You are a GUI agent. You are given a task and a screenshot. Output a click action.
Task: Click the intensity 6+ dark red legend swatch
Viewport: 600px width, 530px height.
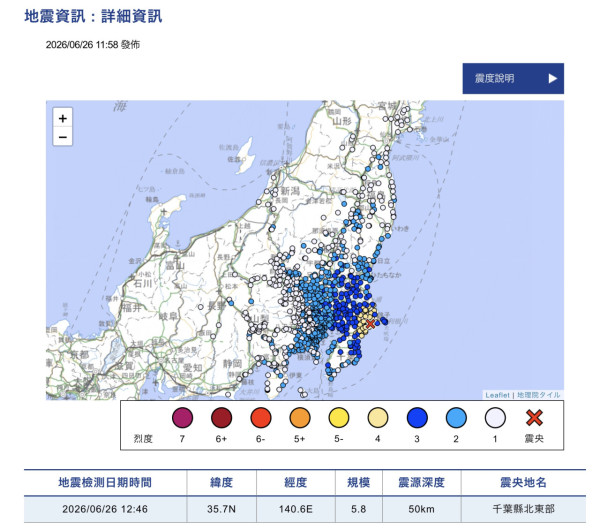tap(221, 417)
